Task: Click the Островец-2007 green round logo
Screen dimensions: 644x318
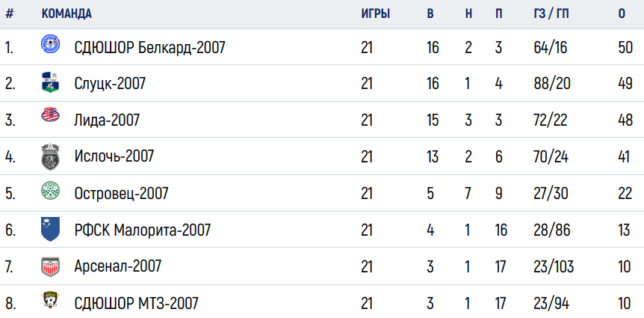Action: click(x=51, y=191)
